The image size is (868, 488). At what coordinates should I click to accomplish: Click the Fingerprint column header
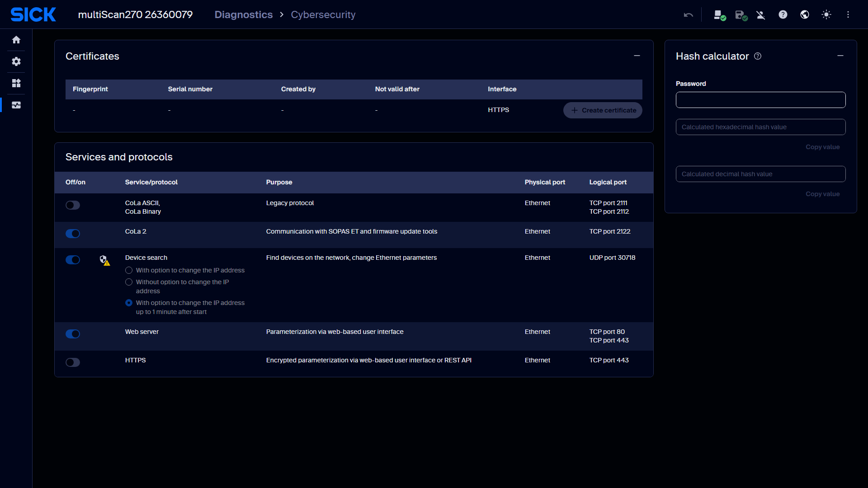pos(90,89)
